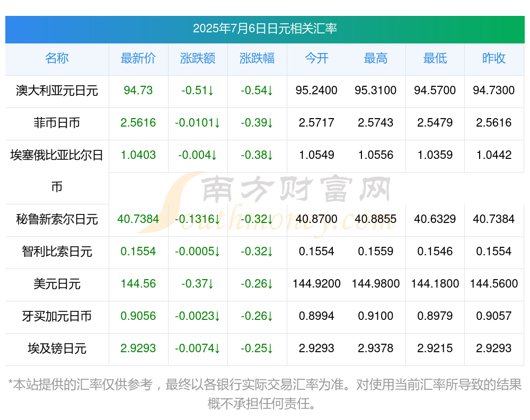Click the change value '-0.0101↓'

(198, 123)
